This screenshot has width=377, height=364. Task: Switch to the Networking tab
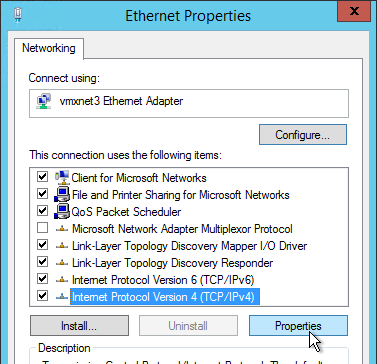click(49, 48)
